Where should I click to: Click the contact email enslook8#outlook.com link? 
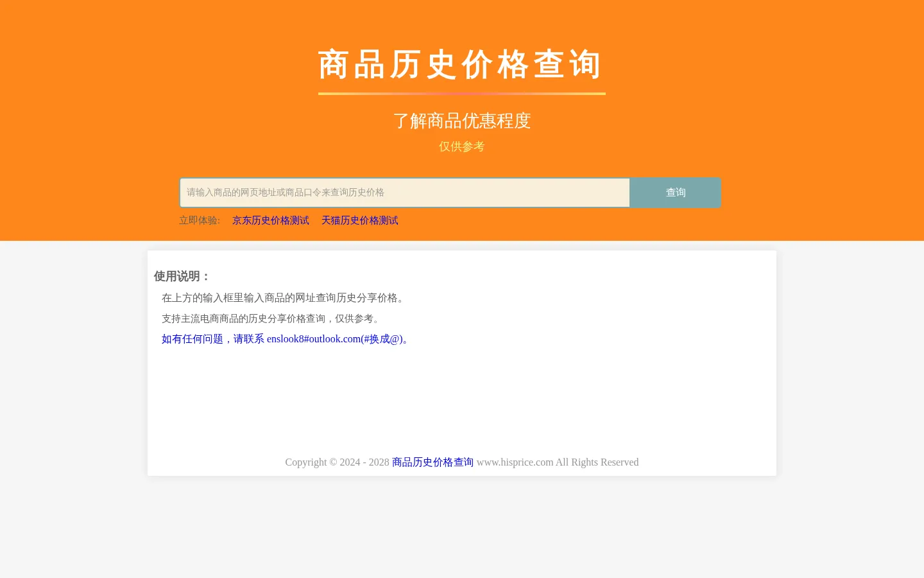coord(287,339)
